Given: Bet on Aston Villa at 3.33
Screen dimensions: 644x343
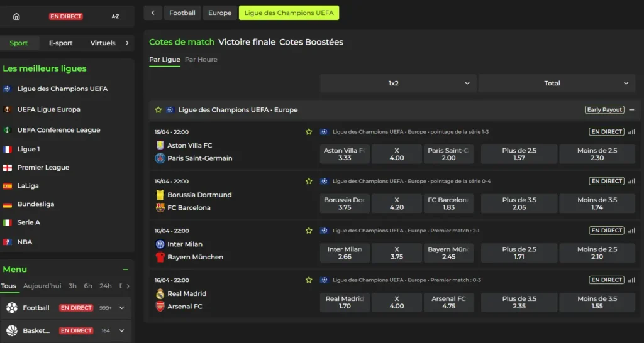Looking at the screenshot, I should tap(345, 155).
